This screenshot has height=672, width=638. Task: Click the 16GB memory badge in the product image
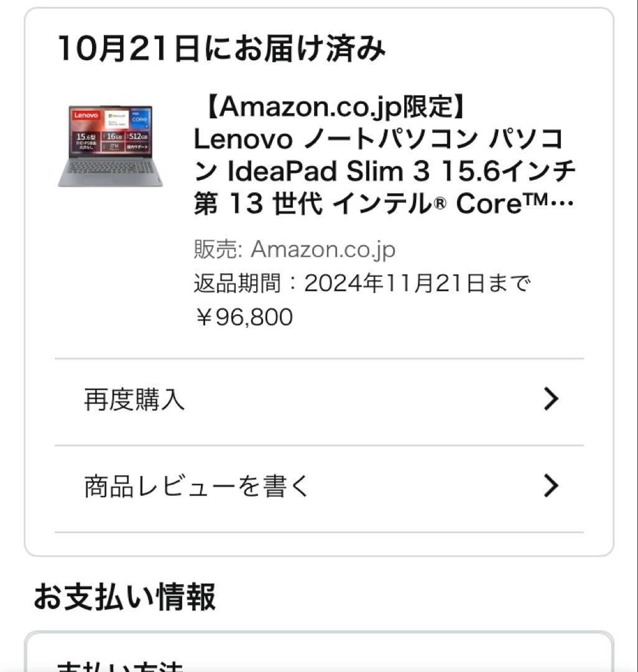pyautogui.click(x=114, y=136)
